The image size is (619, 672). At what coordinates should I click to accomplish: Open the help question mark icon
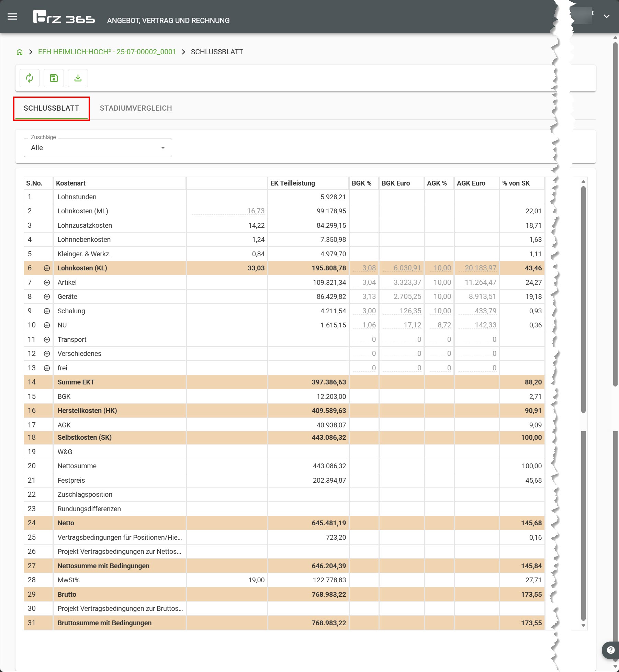[x=610, y=650]
